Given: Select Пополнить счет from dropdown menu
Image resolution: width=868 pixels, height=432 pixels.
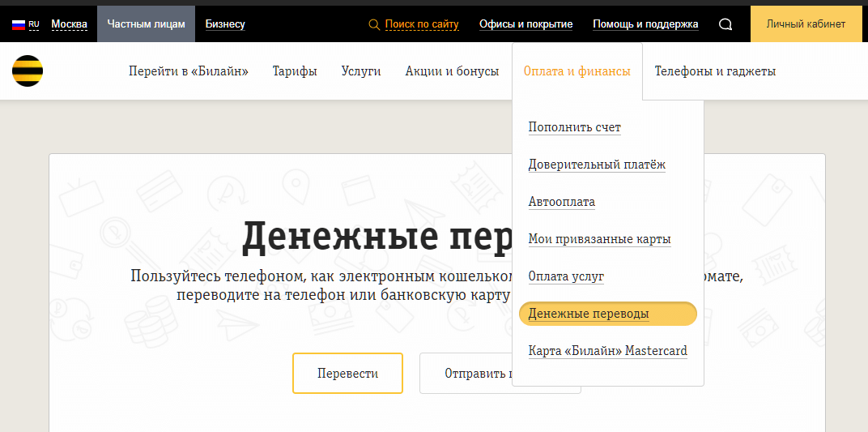Looking at the screenshot, I should [x=574, y=127].
